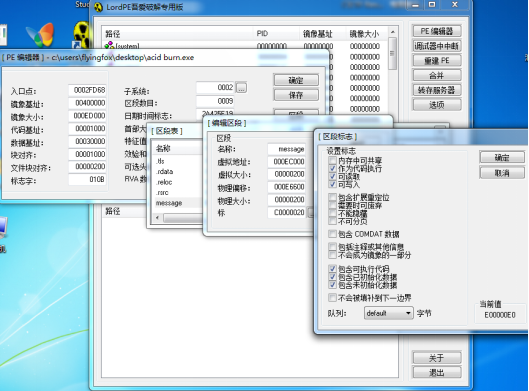The height and width of the screenshot is (391, 529).
Task: Click 保存 in the PE editor
Action: click(x=296, y=95)
